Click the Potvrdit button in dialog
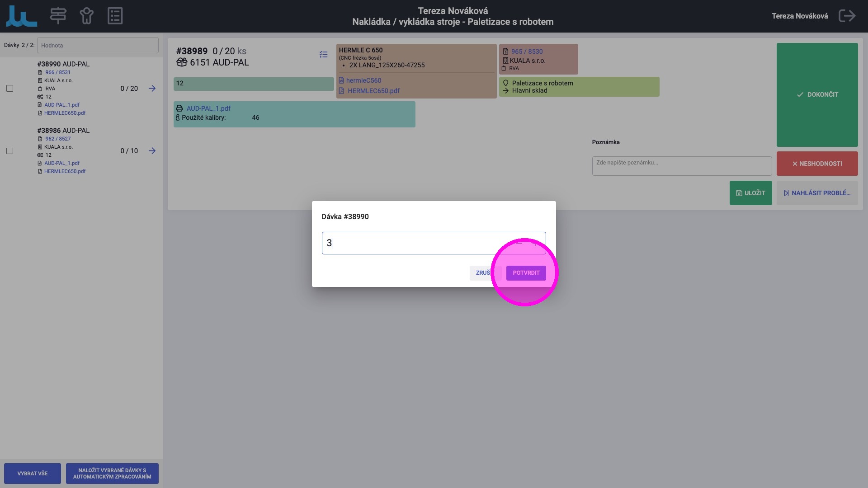The width and height of the screenshot is (868, 488). click(526, 273)
